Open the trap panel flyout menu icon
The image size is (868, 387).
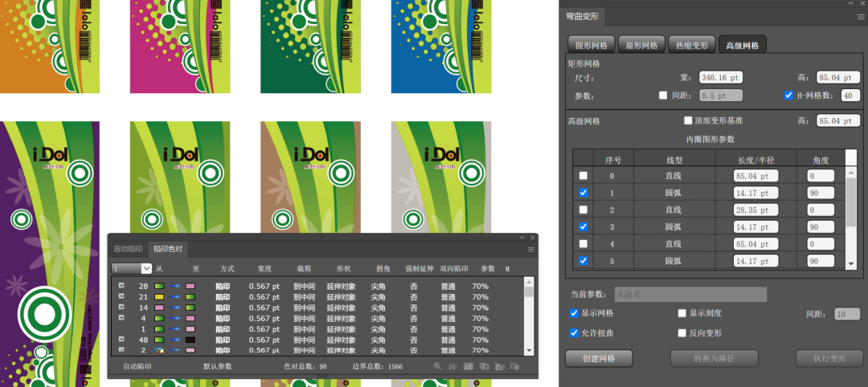pyautogui.click(x=531, y=250)
